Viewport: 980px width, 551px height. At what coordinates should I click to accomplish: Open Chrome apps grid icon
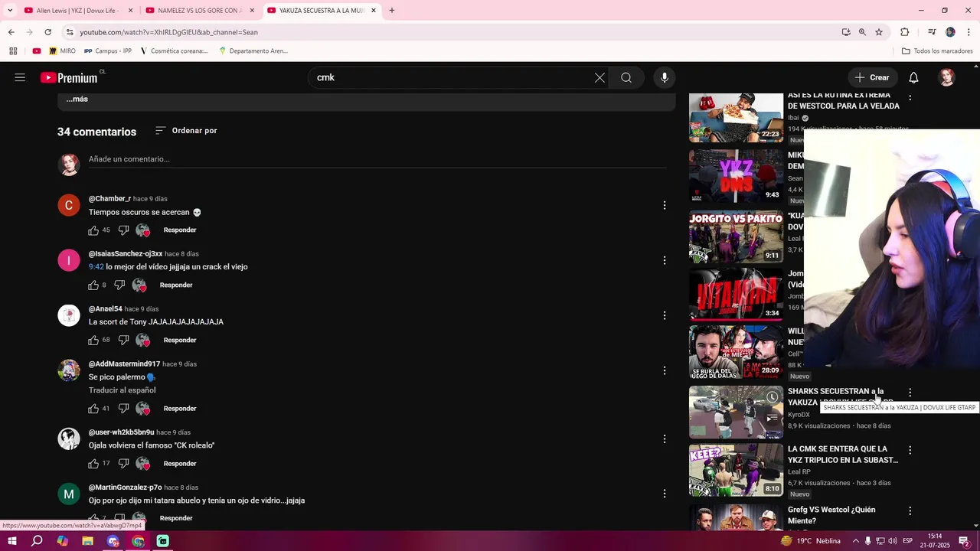13,51
